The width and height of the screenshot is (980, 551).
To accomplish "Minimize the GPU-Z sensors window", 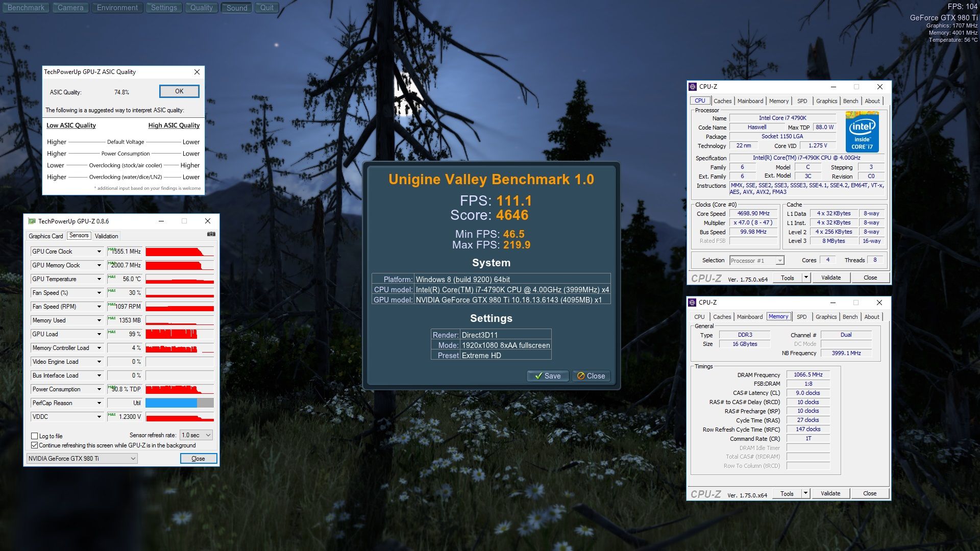I will (161, 221).
